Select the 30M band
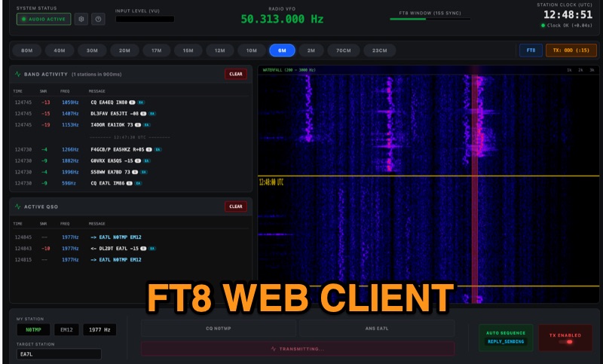603x364 pixels. point(92,50)
